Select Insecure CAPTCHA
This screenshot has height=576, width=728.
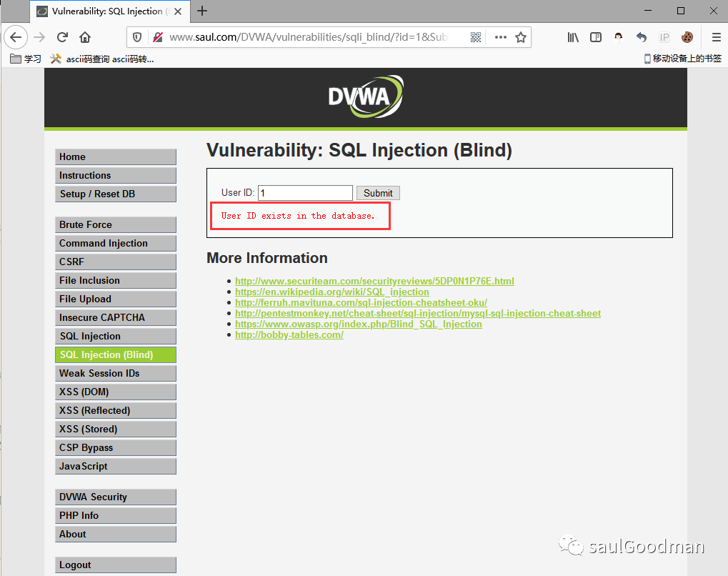coord(116,317)
